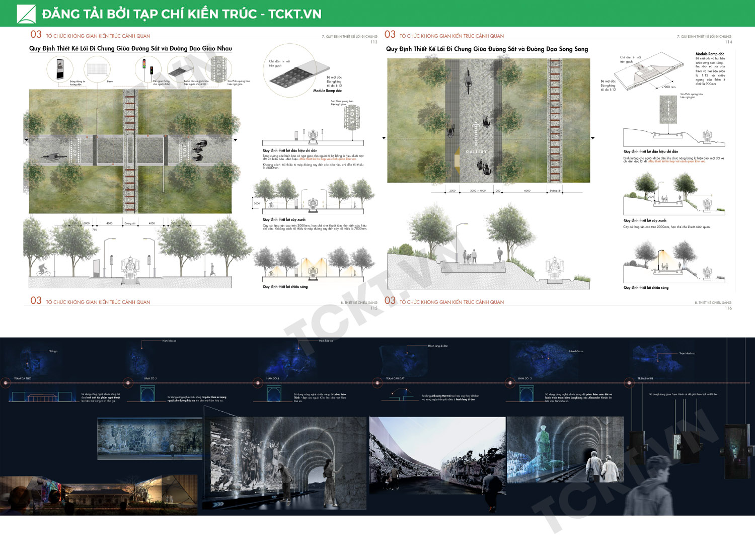Click the TRẠM ĐA THỌ timeline node
This screenshot has width=755, height=560.
coord(6,383)
